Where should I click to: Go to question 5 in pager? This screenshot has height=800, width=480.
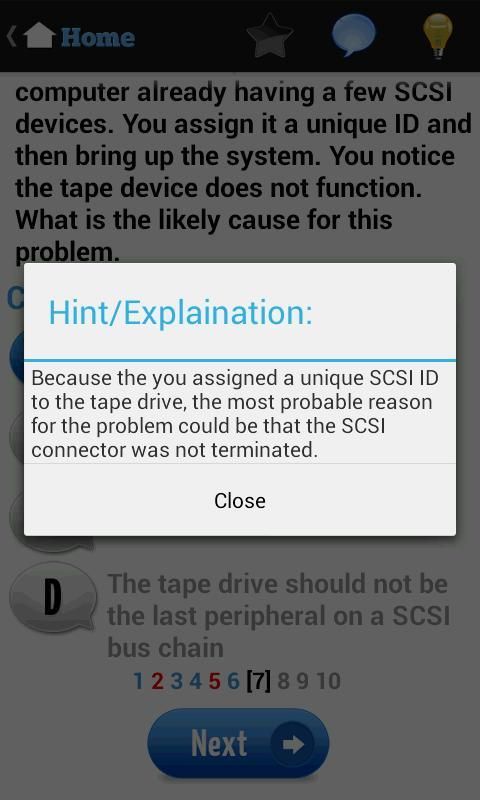[x=214, y=681]
